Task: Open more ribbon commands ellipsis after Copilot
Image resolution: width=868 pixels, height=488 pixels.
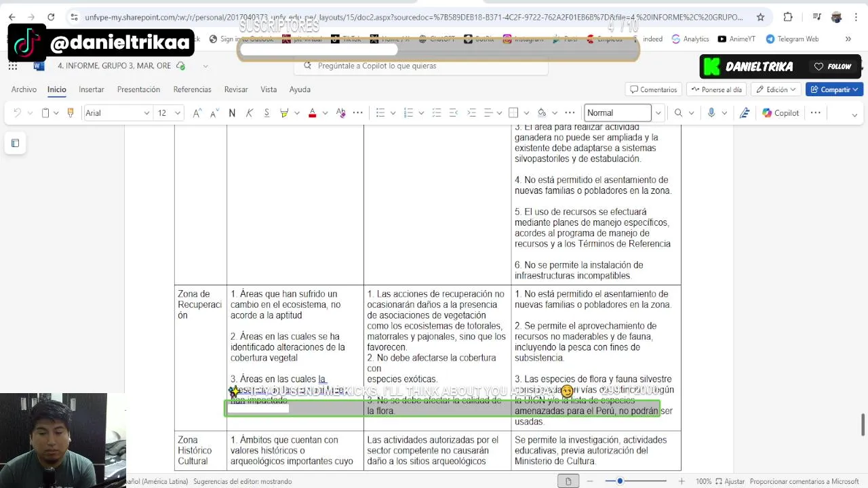Action: tap(816, 113)
